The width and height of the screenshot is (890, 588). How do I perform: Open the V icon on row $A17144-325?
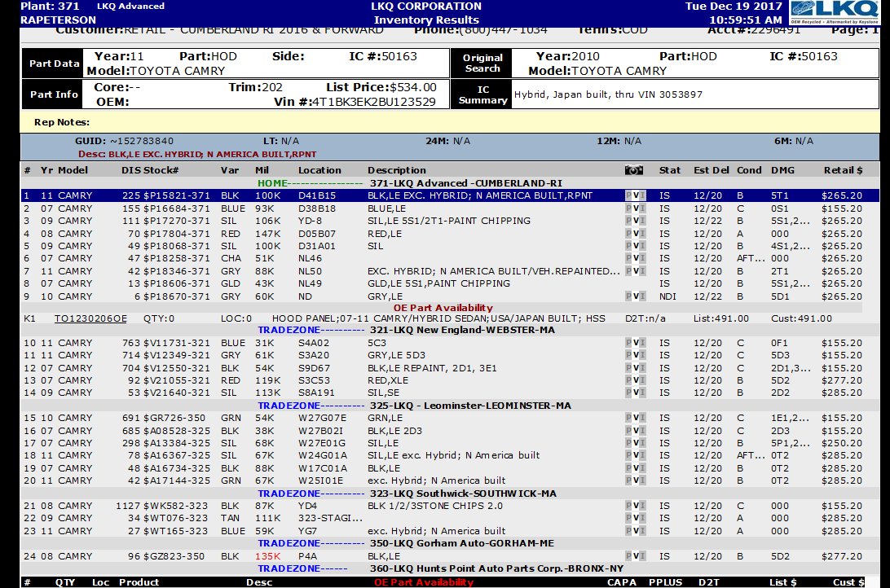click(x=636, y=480)
